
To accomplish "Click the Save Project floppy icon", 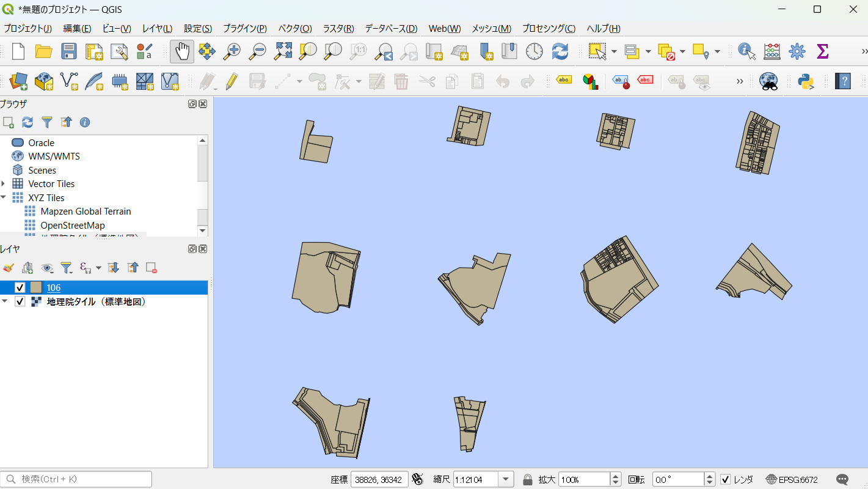I will click(69, 51).
